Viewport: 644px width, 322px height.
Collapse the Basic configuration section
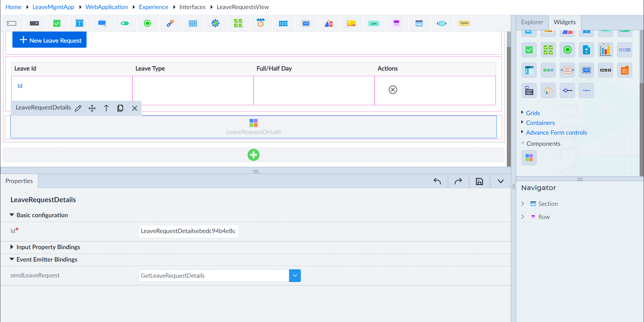point(12,215)
